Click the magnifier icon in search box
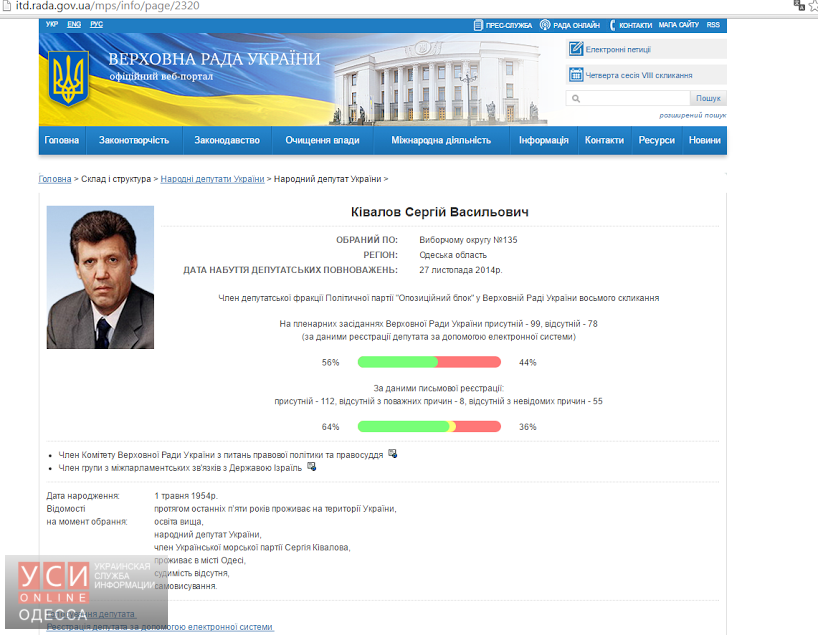818x635 pixels. coord(575,98)
